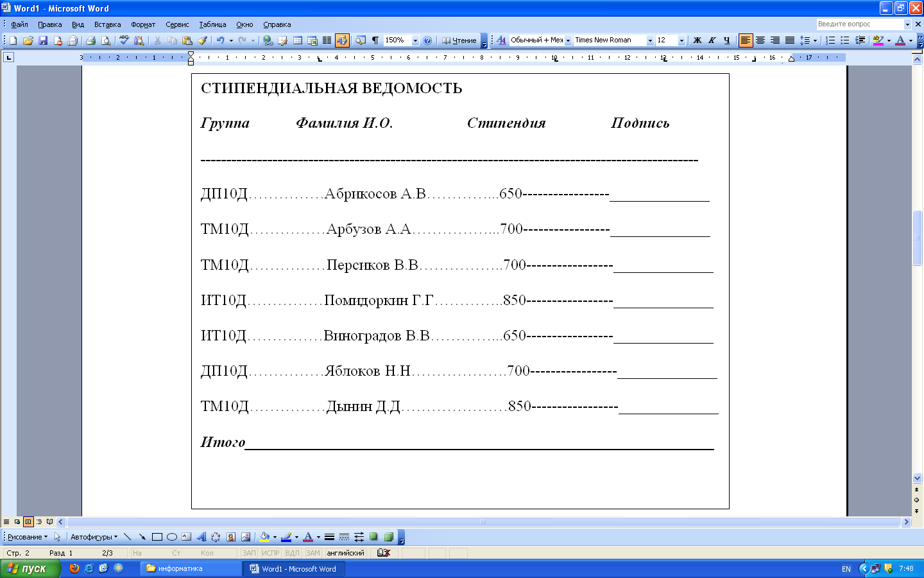The height and width of the screenshot is (578, 924).
Task: Toggle center alignment
Action: (760, 40)
